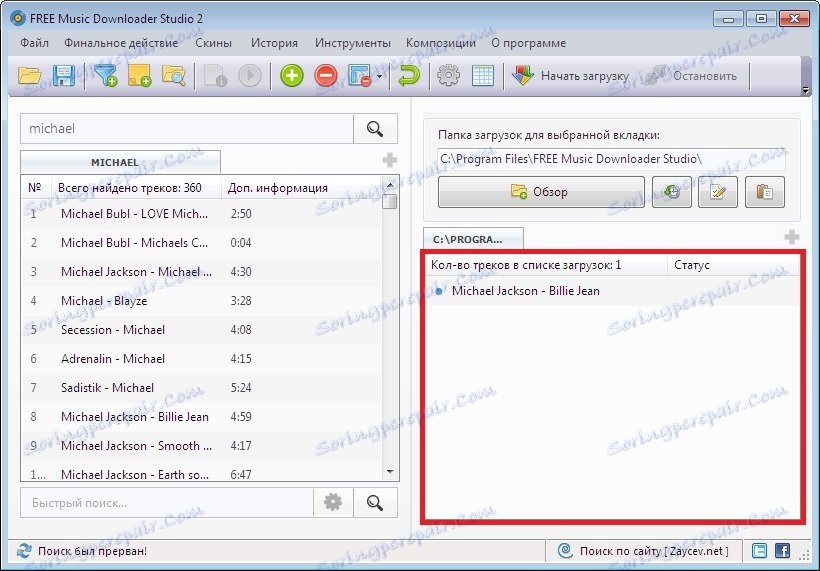Click the funnel filter with plus icon
The height and width of the screenshot is (571, 820).
106,76
